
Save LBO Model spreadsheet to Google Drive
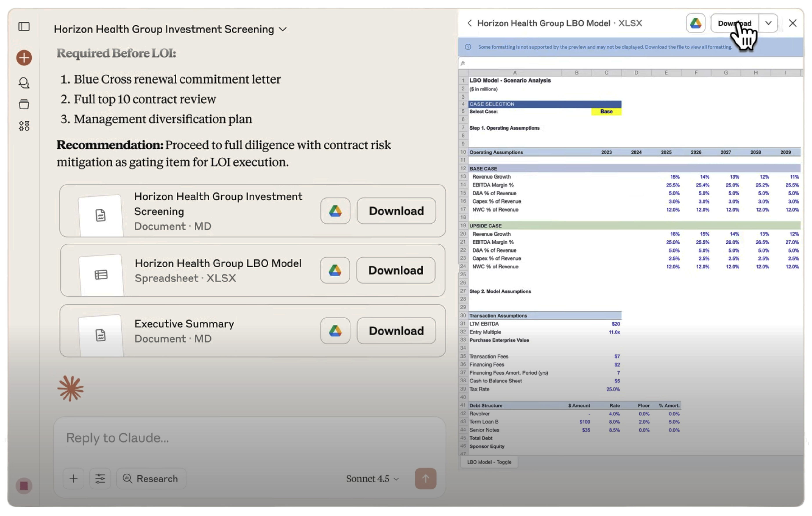click(335, 270)
